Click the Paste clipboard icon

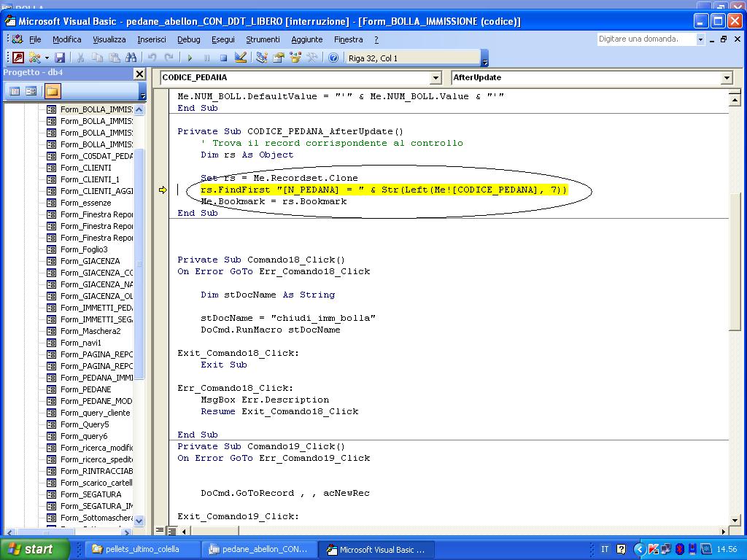[x=114, y=58]
